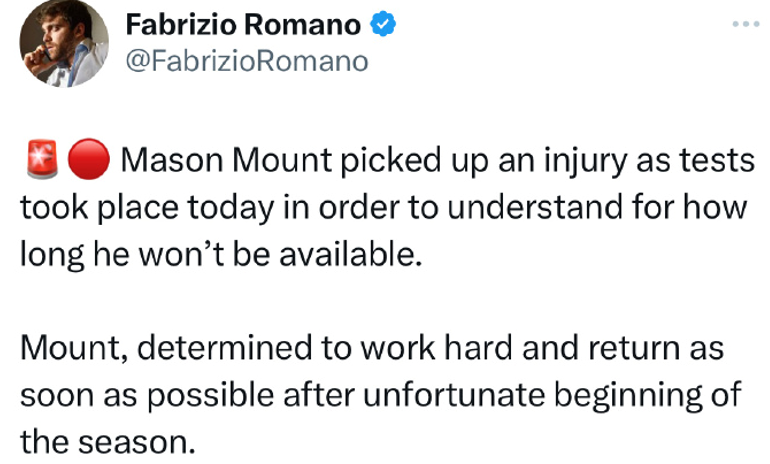This screenshot has height=464, width=770.
Task: Open the @FabrizioRomano handle link
Action: [247, 61]
